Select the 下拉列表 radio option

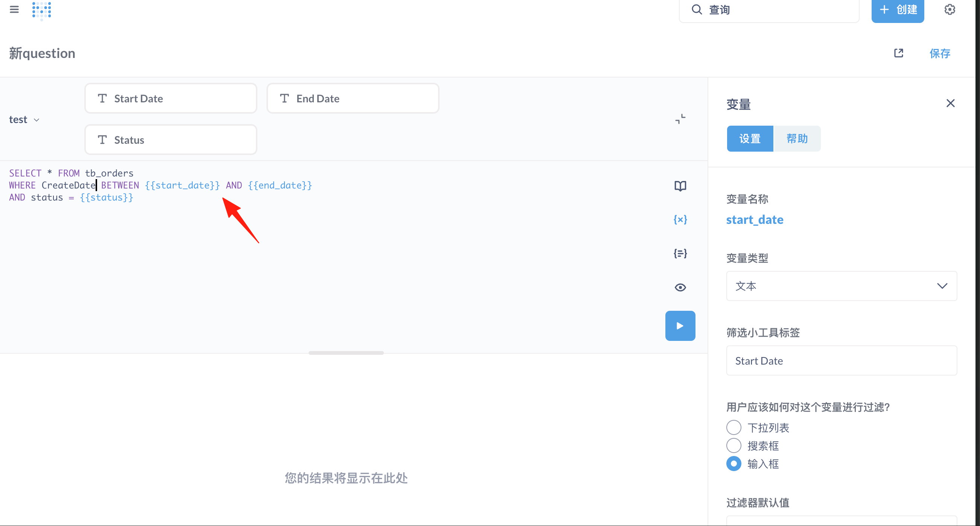(733, 427)
